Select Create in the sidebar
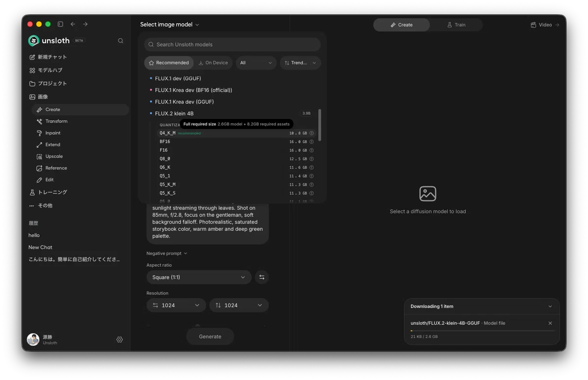This screenshot has height=380, width=588. [x=80, y=109]
